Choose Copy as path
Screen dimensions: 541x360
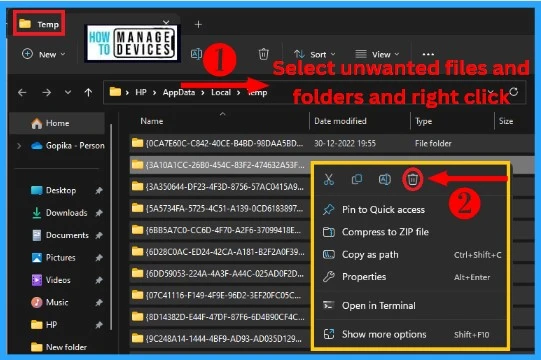(x=412, y=255)
